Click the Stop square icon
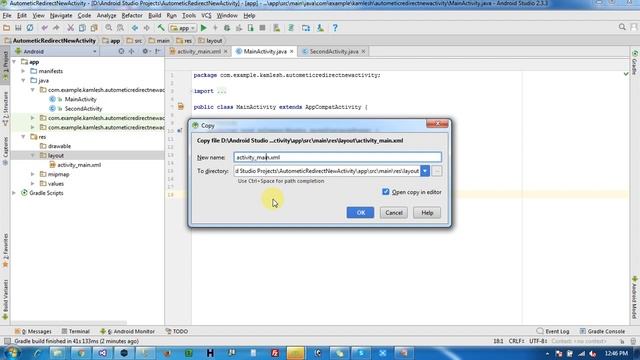Image resolution: width=640 pixels, height=360 pixels. (x=262, y=28)
